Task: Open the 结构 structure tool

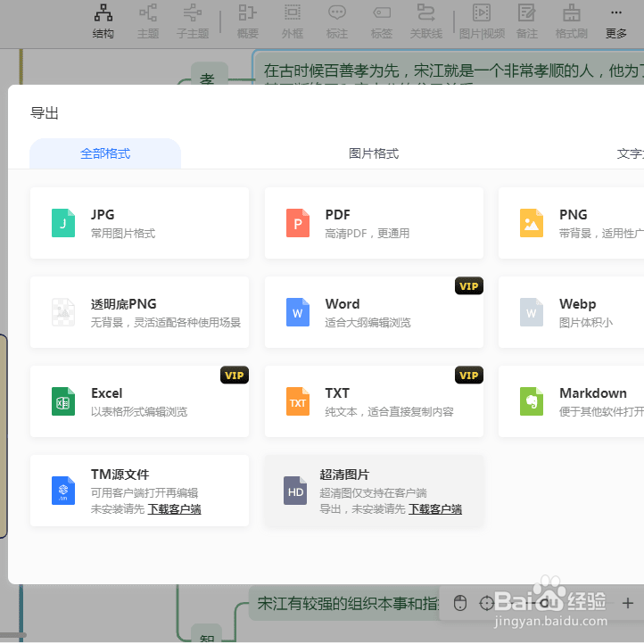Action: click(103, 21)
